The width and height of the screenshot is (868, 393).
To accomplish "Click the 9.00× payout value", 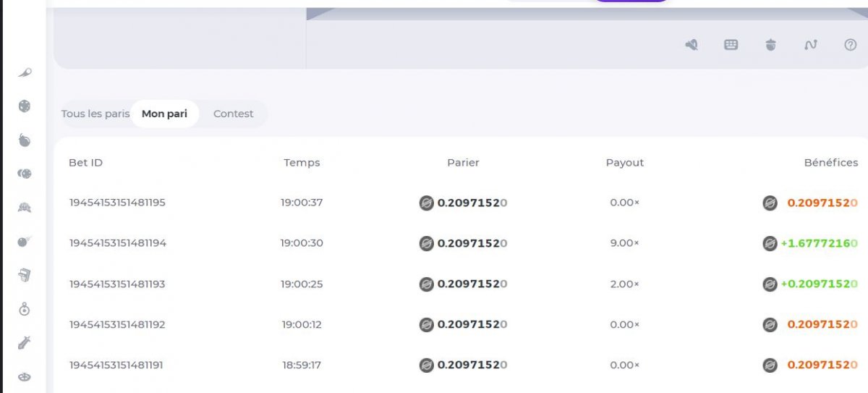I will point(624,243).
